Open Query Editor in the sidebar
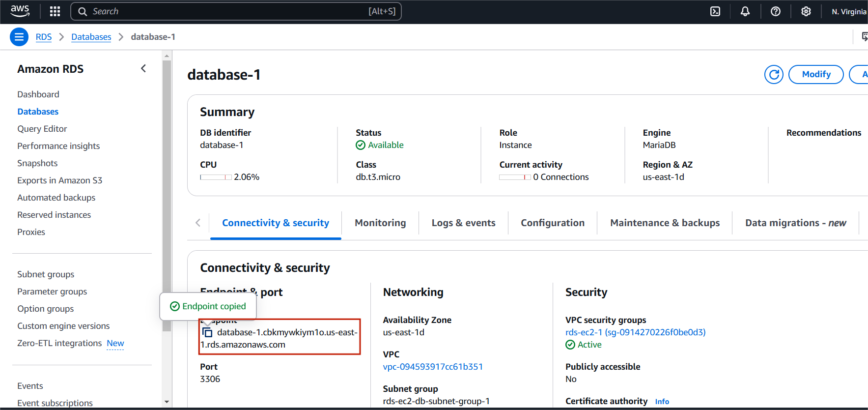This screenshot has width=868, height=410. click(42, 128)
